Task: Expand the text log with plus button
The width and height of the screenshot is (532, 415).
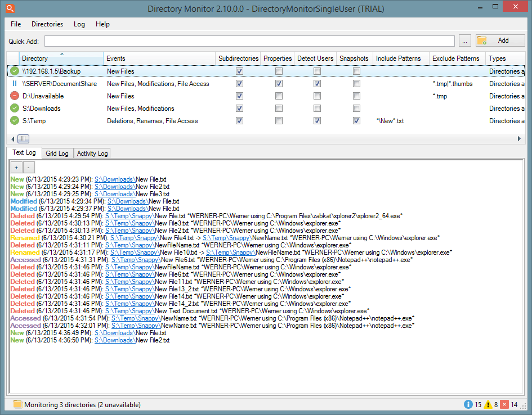Action: pos(16,167)
